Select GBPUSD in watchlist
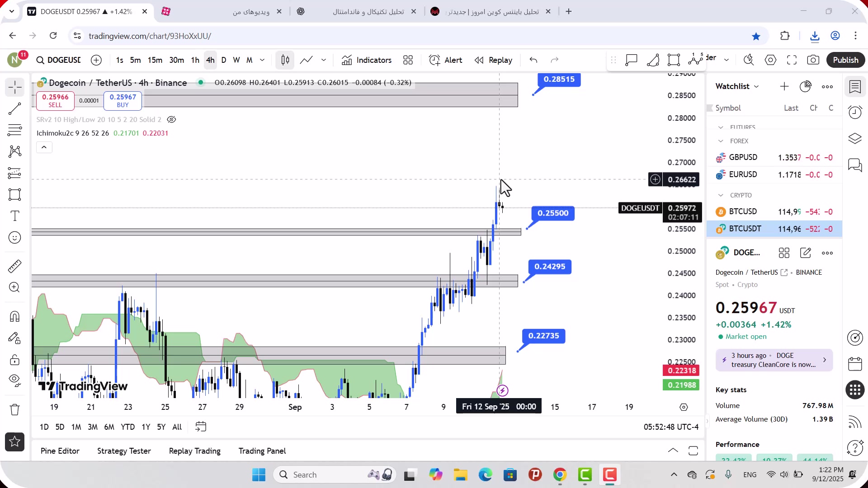Image resolution: width=868 pixels, height=488 pixels. [774, 158]
